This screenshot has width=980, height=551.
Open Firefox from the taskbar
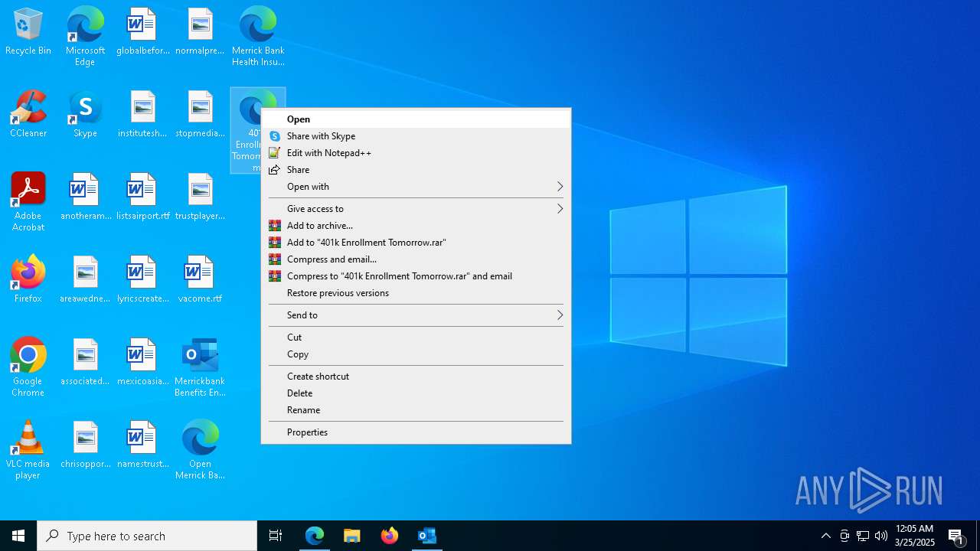pyautogui.click(x=390, y=536)
